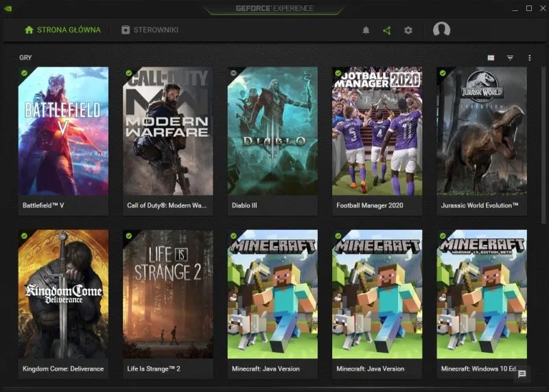The height and width of the screenshot is (392, 549).
Task: Click the drivers icon beside Sterowniki
Action: 126,30
